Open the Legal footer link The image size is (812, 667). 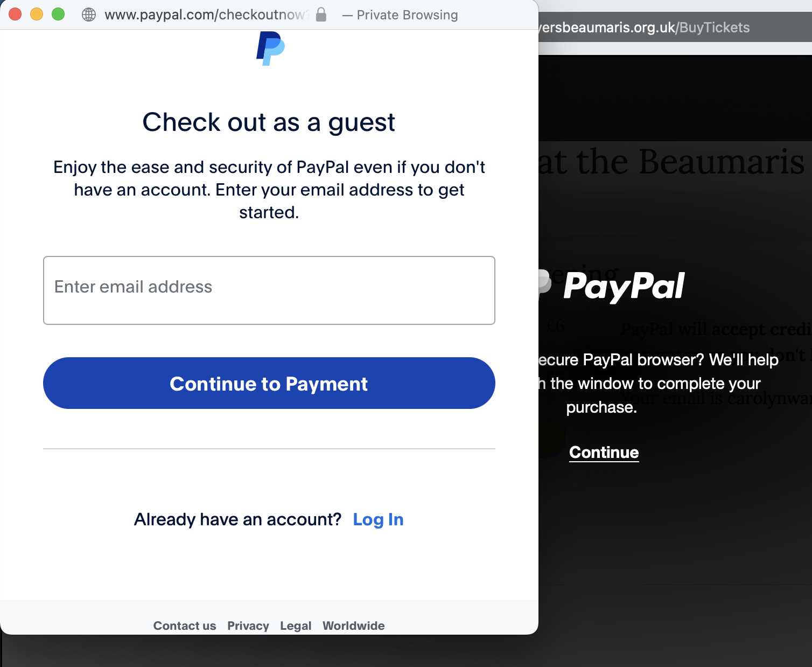click(296, 626)
